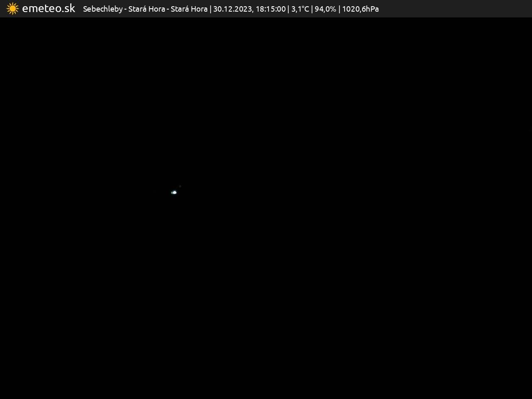This screenshot has height=399, width=532.
Task: Open the emeteo.sk site name link
Action: (x=48, y=9)
